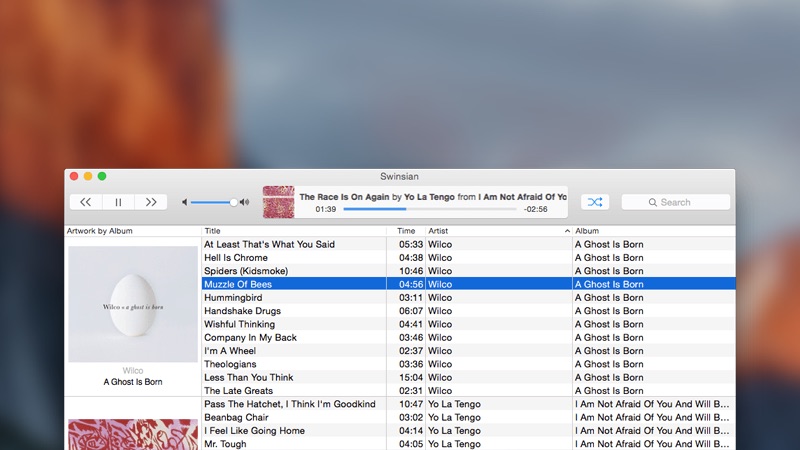Image resolution: width=800 pixels, height=450 pixels.
Task: Click Yo La Tengo artist for Beanbag Chair
Action: coord(454,417)
